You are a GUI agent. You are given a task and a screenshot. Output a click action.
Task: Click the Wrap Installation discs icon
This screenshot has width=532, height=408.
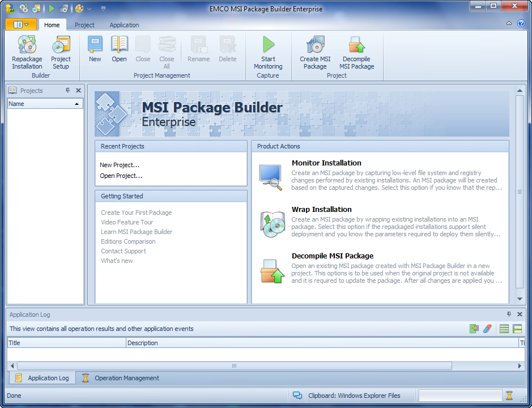click(272, 224)
